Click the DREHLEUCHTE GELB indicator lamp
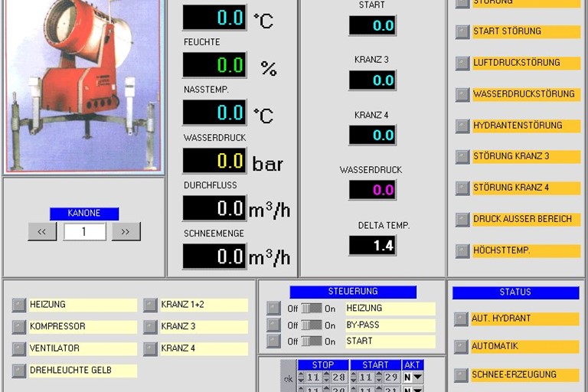 click(18, 371)
